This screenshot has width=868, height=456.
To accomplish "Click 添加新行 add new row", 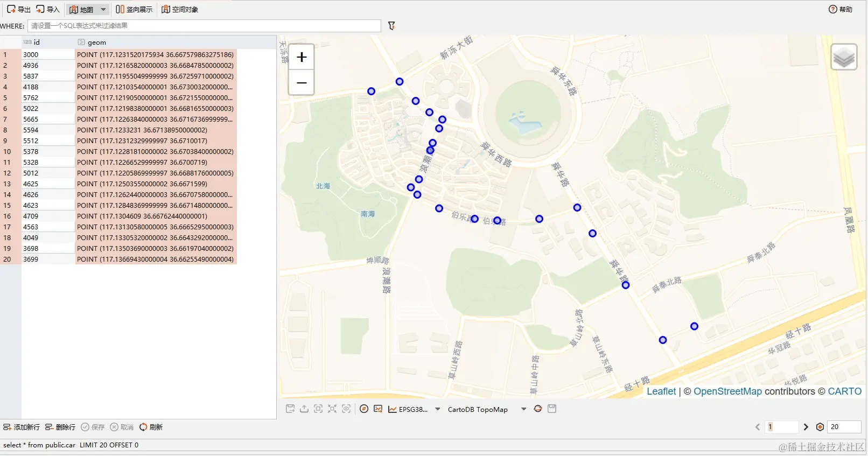I will 22,427.
